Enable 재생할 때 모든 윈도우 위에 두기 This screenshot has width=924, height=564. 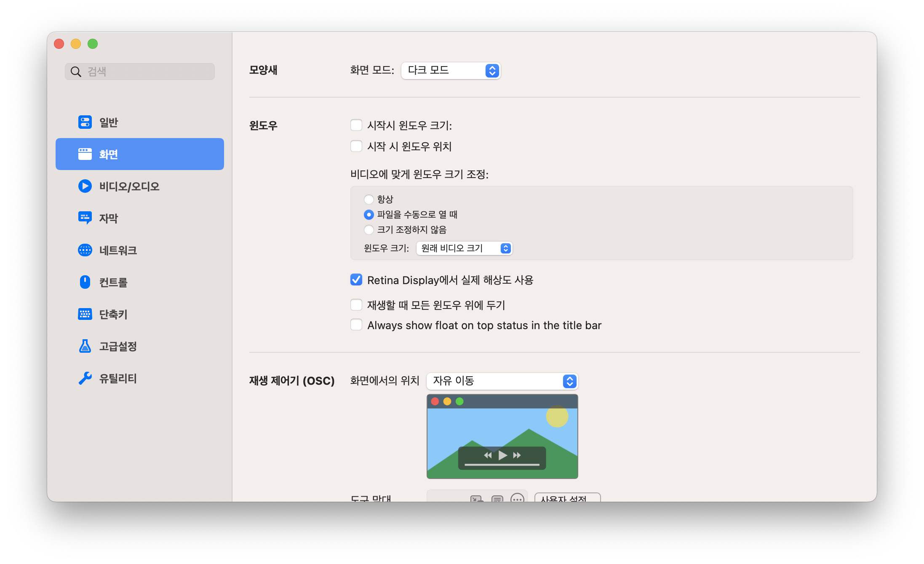[x=356, y=305]
